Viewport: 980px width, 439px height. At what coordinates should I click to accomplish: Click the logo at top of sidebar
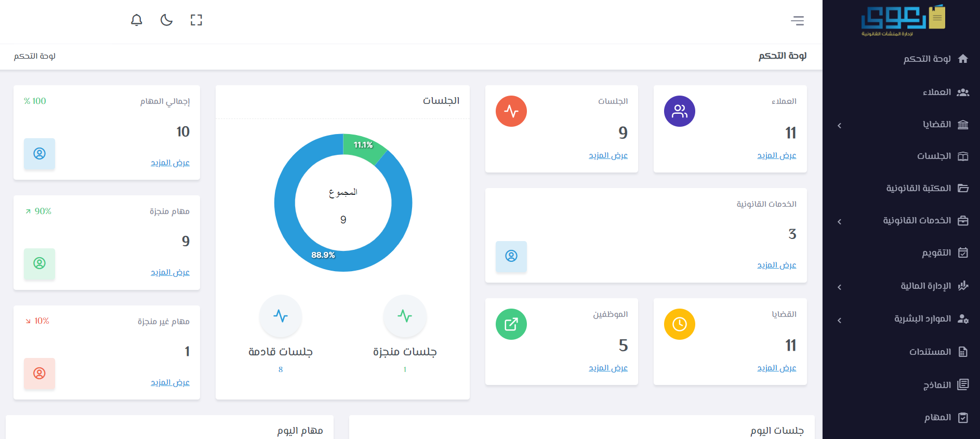pyautogui.click(x=903, y=21)
